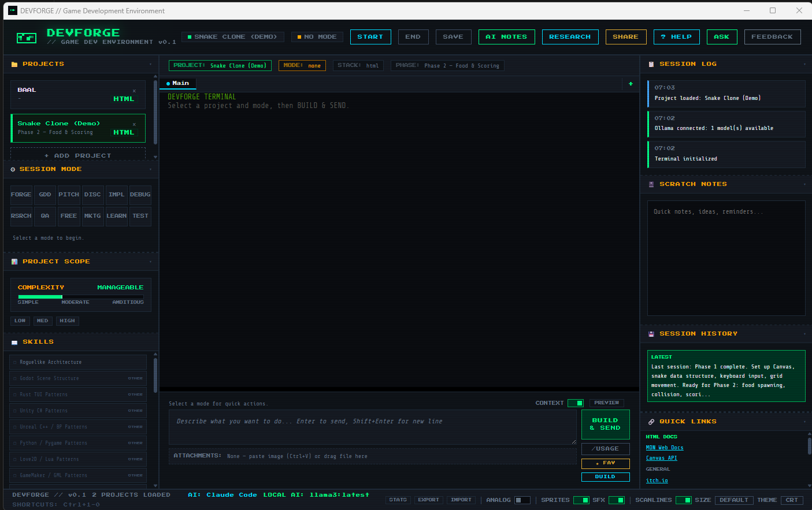Switch to the Main terminal tab
Image resolution: width=812 pixels, height=510 pixels.
click(178, 84)
